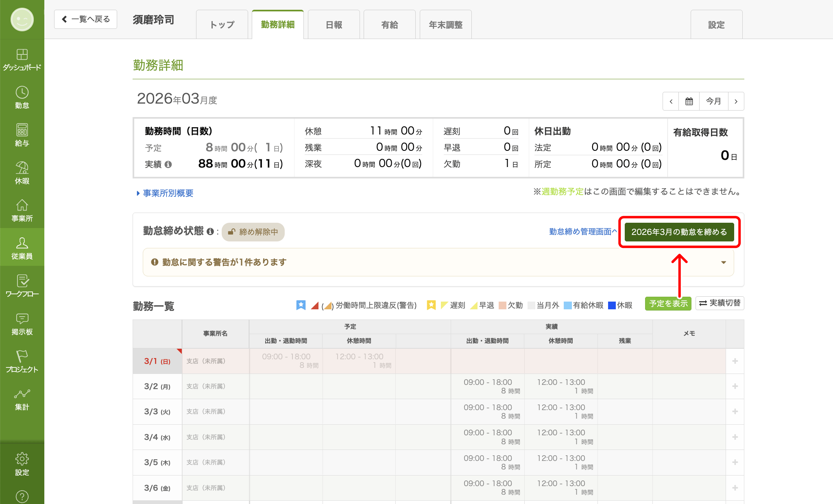Screen dimensions: 833x504
Task: Click the help question mark icon
Action: click(x=22, y=496)
